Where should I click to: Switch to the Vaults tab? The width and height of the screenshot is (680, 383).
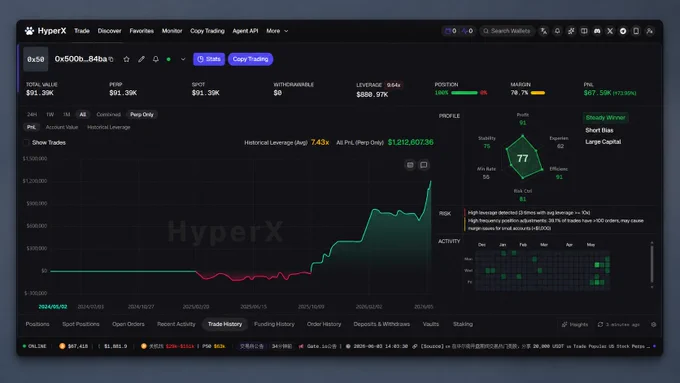431,324
